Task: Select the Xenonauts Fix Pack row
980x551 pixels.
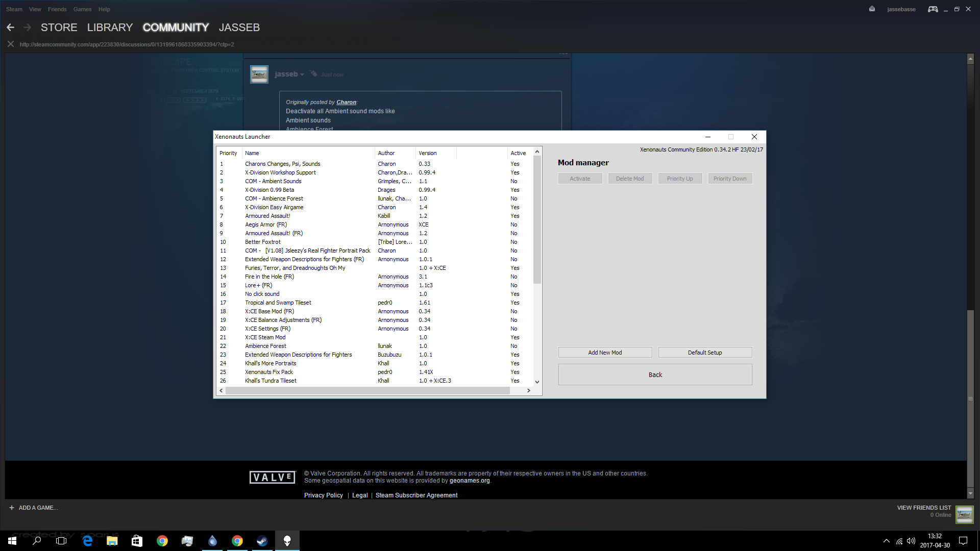Action: pyautogui.click(x=375, y=372)
